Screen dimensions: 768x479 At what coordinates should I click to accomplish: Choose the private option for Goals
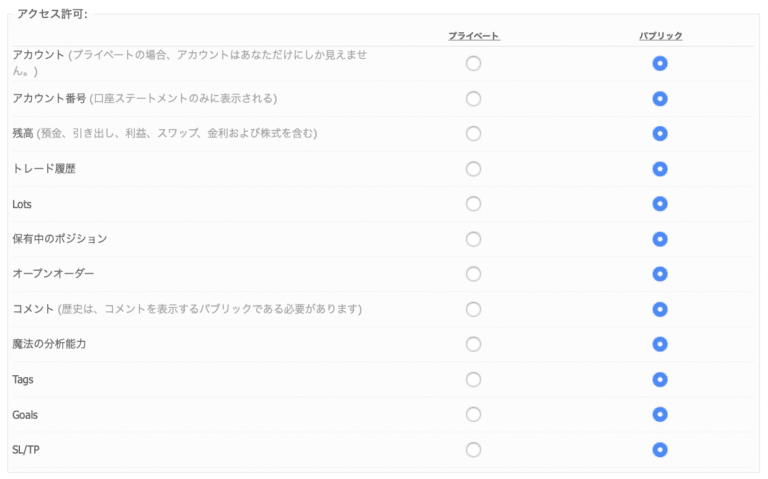[473, 415]
